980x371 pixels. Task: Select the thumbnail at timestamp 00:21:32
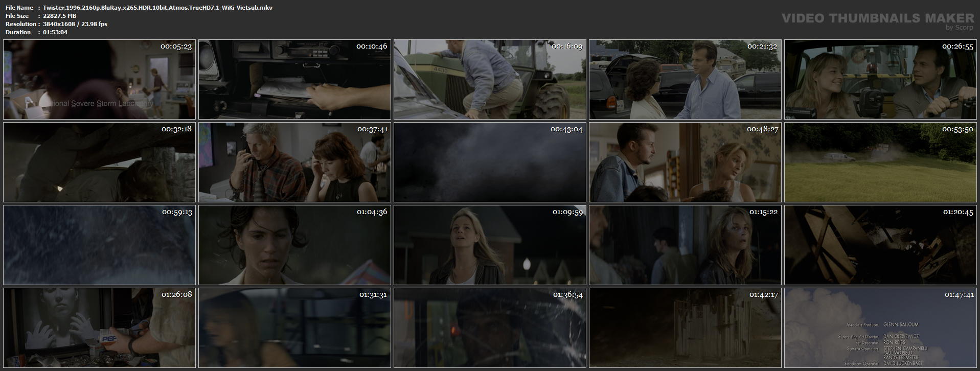click(x=685, y=79)
